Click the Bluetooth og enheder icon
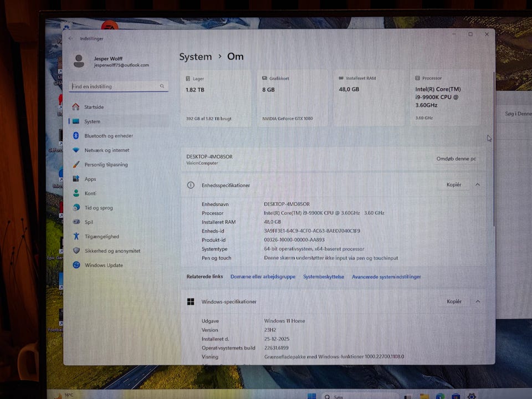Viewport: 532px width, 399px height. point(76,136)
